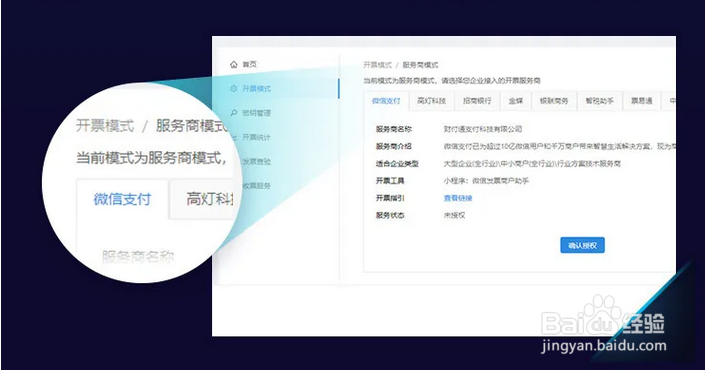705x370 pixels.
Task: Click the 服务商介绍 field label
Action: [x=394, y=147]
